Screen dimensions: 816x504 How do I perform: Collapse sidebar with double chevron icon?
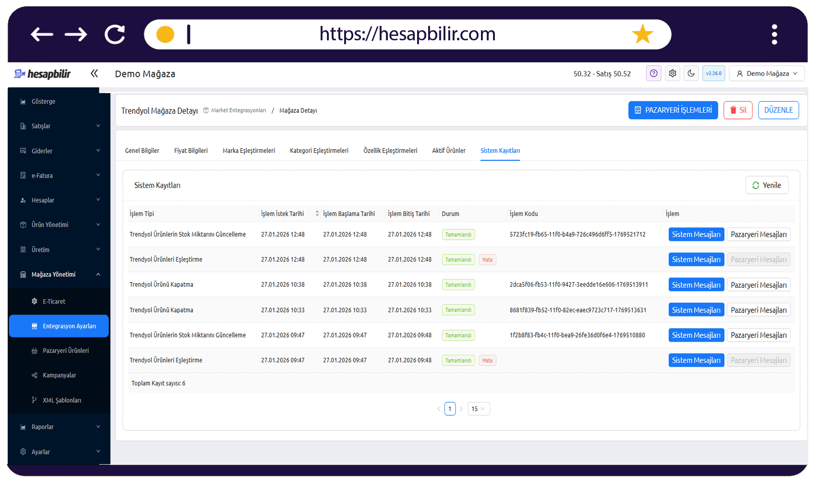point(94,73)
